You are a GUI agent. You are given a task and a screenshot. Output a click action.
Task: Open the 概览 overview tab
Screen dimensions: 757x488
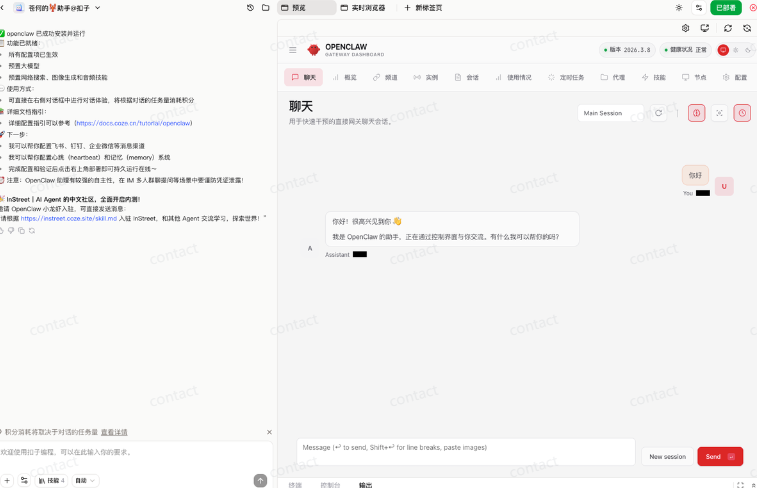point(345,77)
